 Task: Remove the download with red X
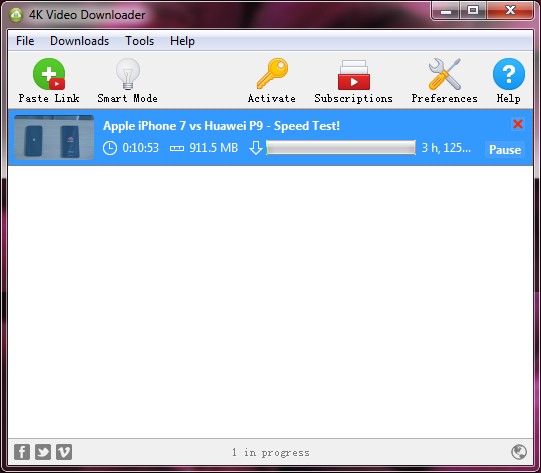pyautogui.click(x=518, y=124)
